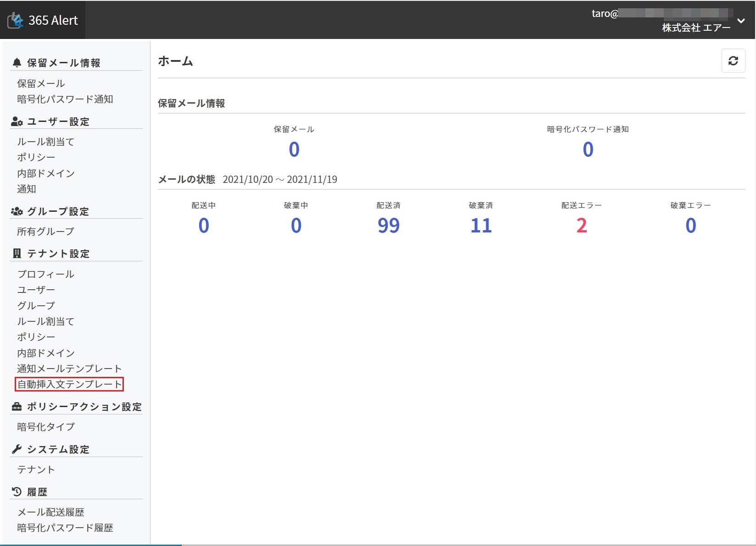Click the wrench icon beside システム設定

point(17,449)
